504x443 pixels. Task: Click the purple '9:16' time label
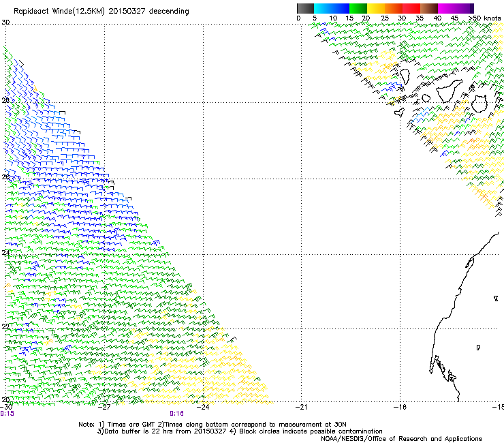177,414
